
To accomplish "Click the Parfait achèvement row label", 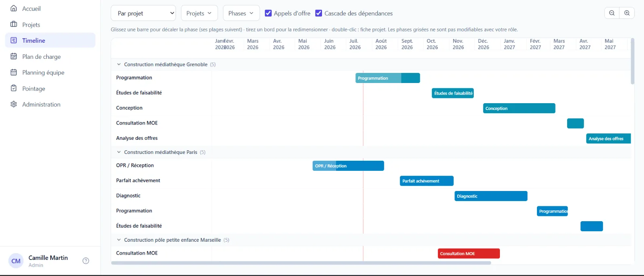I will (138, 181).
